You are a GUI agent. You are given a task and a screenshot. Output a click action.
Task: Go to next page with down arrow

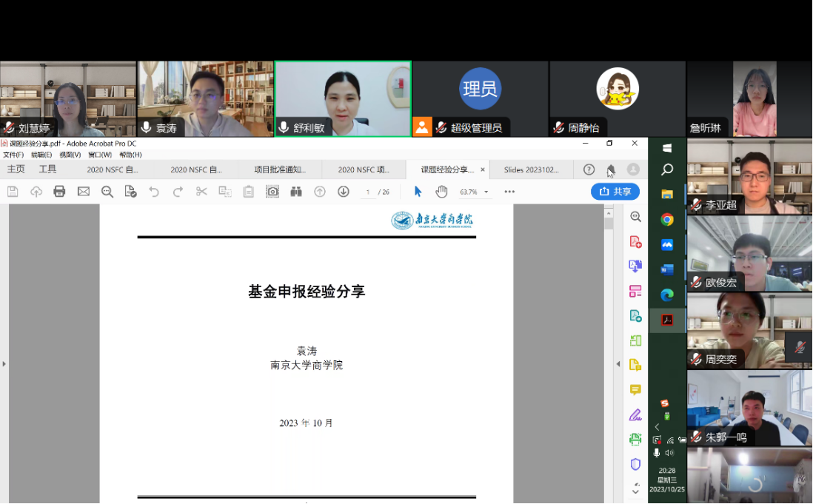pos(344,192)
